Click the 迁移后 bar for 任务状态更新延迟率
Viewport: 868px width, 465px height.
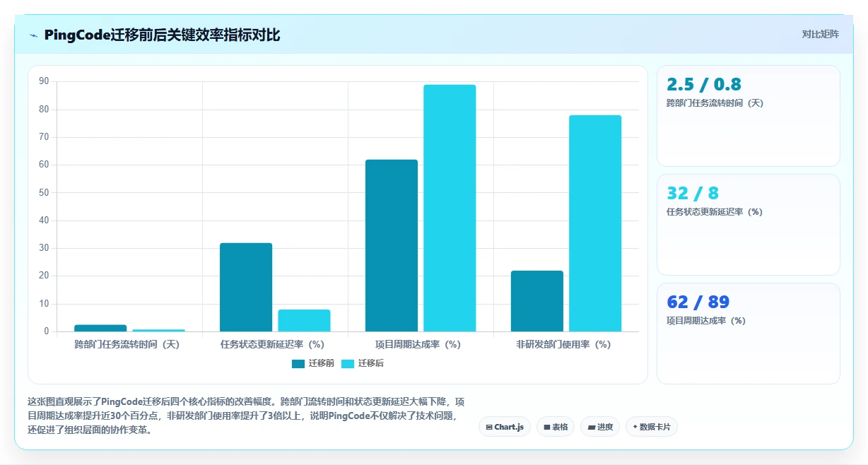(304, 321)
